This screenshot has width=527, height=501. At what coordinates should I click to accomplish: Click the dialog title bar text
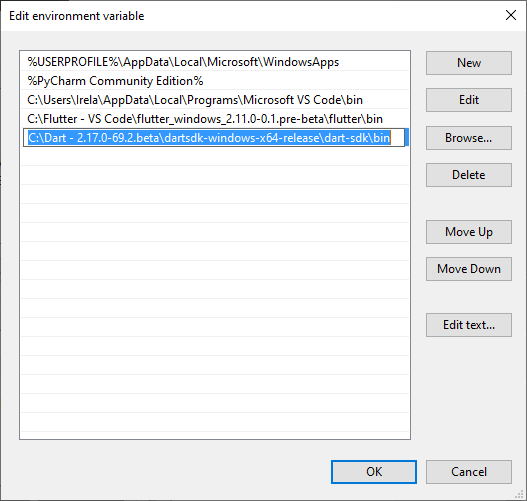click(77, 16)
